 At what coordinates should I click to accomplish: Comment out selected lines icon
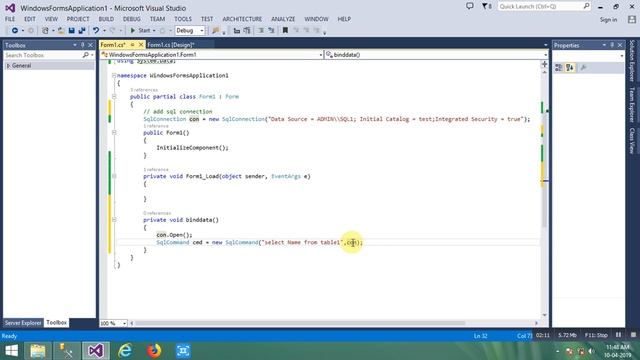pyautogui.click(x=261, y=31)
